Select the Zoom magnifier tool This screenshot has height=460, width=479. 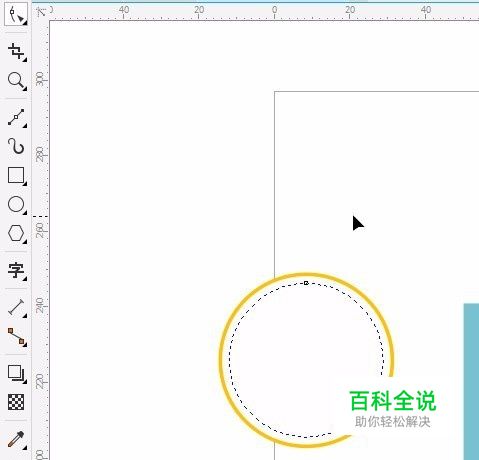(x=16, y=81)
